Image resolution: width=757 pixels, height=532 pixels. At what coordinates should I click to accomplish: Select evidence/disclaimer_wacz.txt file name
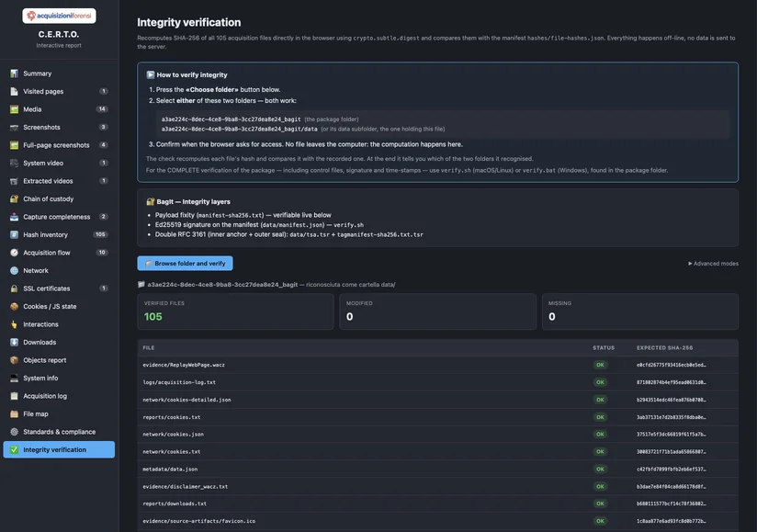tap(186, 487)
